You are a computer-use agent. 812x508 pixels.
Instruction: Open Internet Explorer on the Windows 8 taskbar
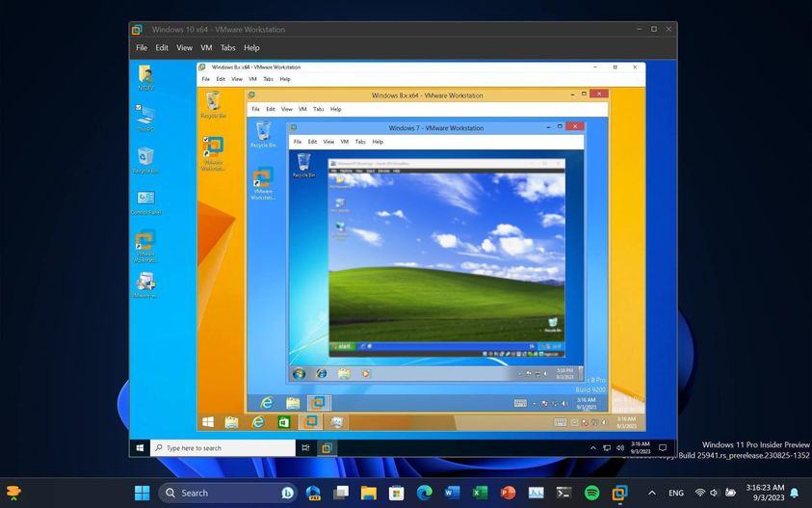tap(267, 403)
